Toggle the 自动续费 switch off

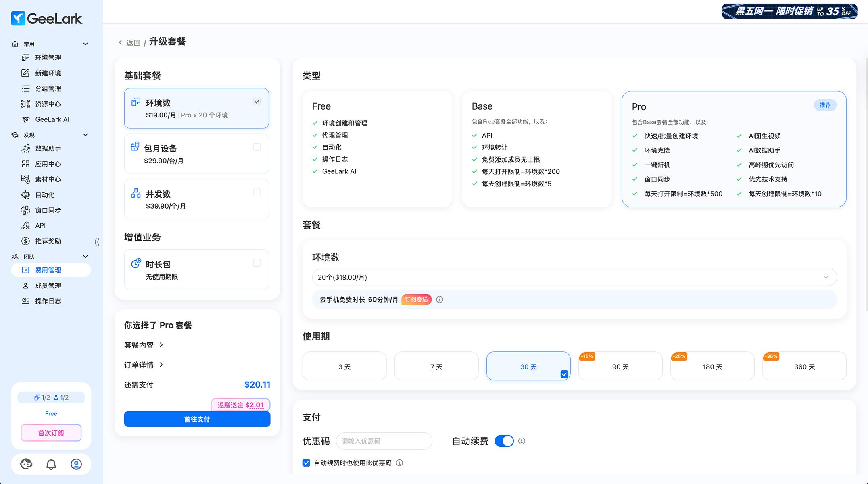(x=504, y=441)
